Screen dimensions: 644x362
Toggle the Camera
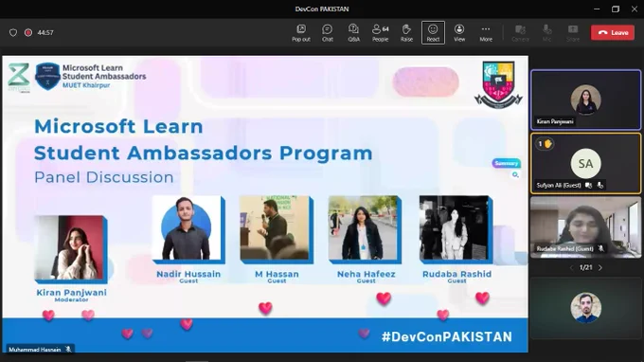[x=520, y=33]
